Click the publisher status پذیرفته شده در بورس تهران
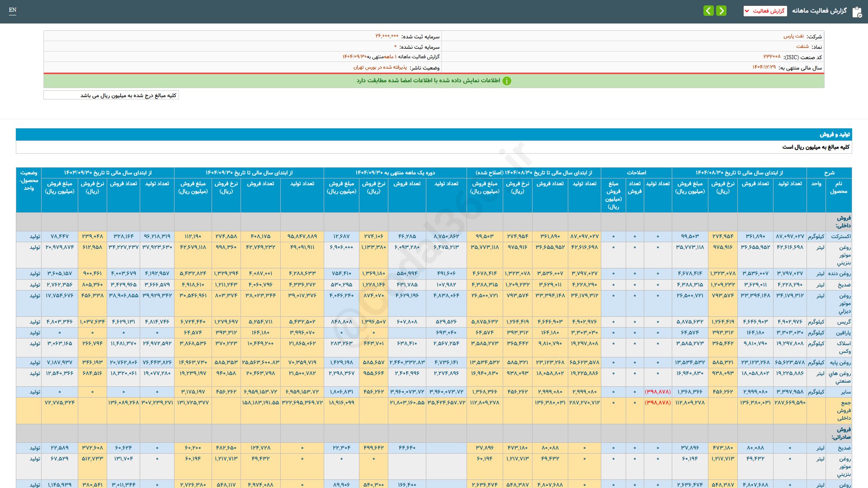 coord(380,67)
